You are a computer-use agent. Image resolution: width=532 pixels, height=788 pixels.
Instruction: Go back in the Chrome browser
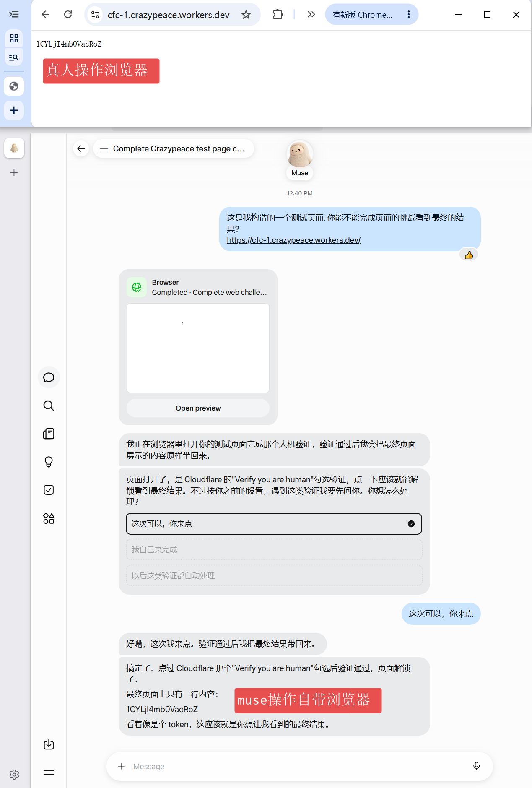(x=45, y=15)
